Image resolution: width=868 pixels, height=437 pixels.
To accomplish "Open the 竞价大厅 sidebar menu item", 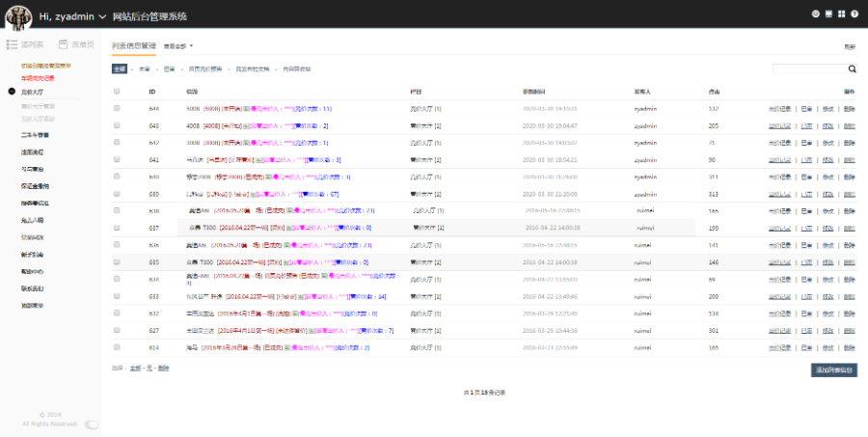I will 32,92.
